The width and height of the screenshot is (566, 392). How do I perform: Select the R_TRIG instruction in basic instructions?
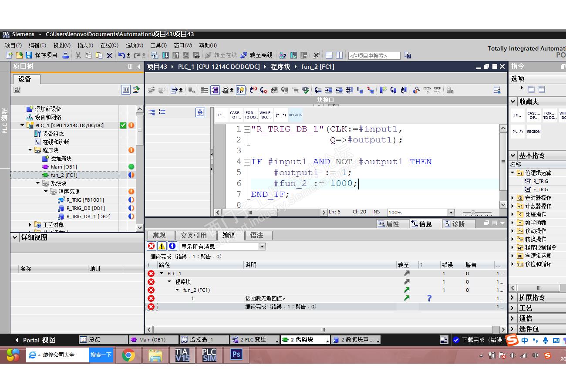click(x=540, y=181)
